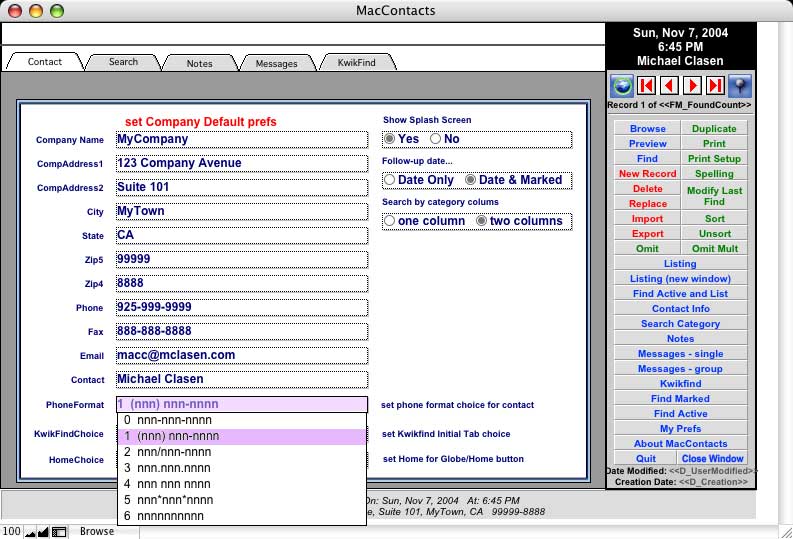Choose Date Only follow-up option
This screenshot has width=793, height=539.
390,180
